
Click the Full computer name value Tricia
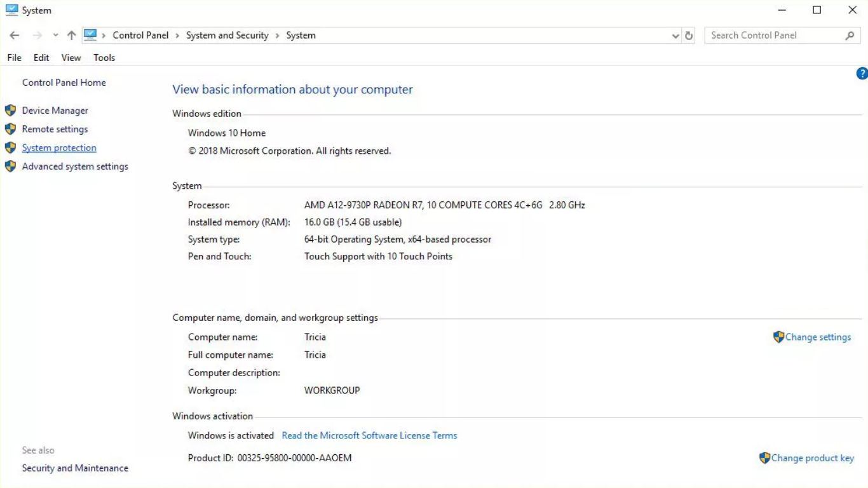315,355
